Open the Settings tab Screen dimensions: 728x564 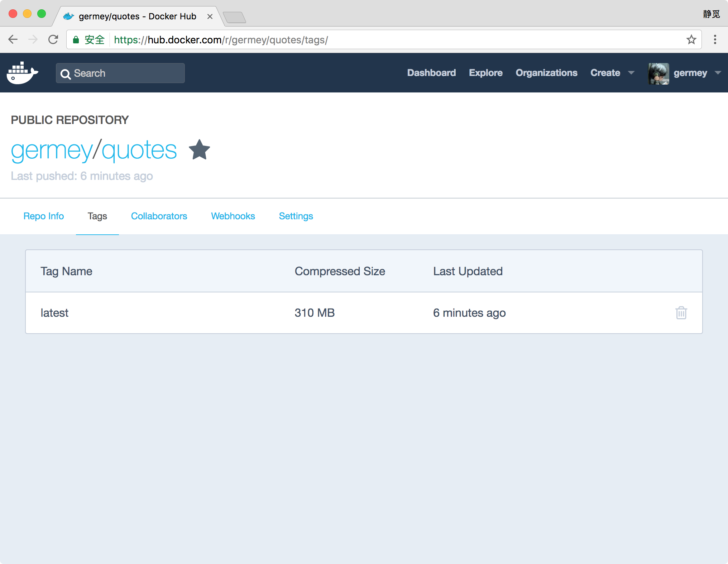pos(296,216)
